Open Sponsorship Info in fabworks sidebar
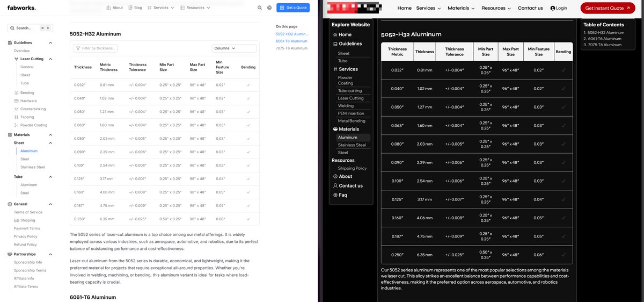 pos(28,262)
